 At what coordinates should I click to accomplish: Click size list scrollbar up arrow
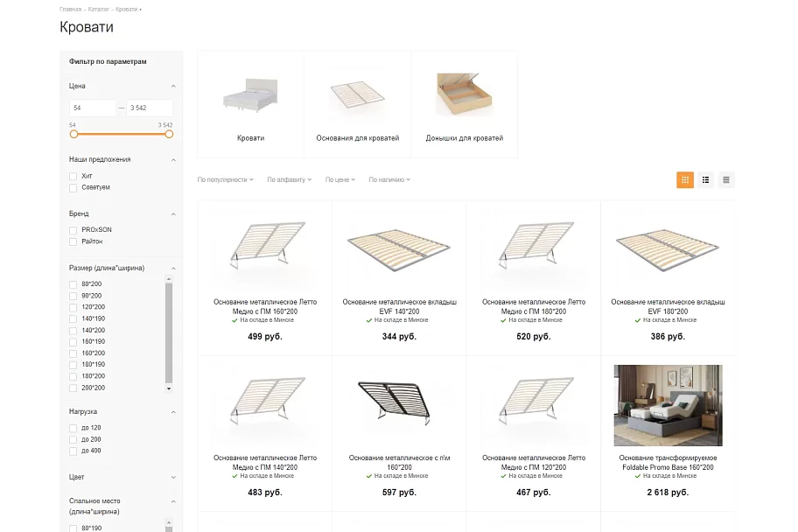(169, 279)
